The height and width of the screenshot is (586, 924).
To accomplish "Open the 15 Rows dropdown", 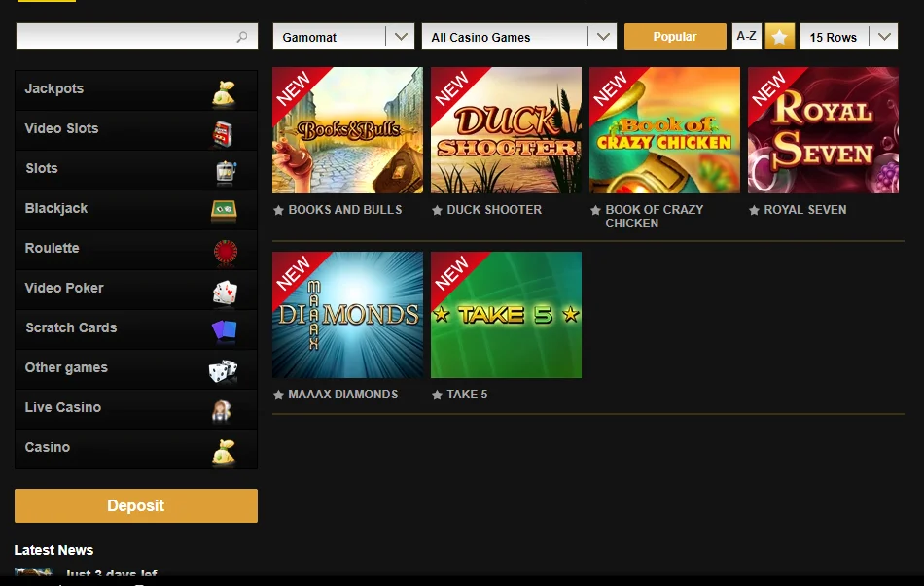I will pos(848,37).
